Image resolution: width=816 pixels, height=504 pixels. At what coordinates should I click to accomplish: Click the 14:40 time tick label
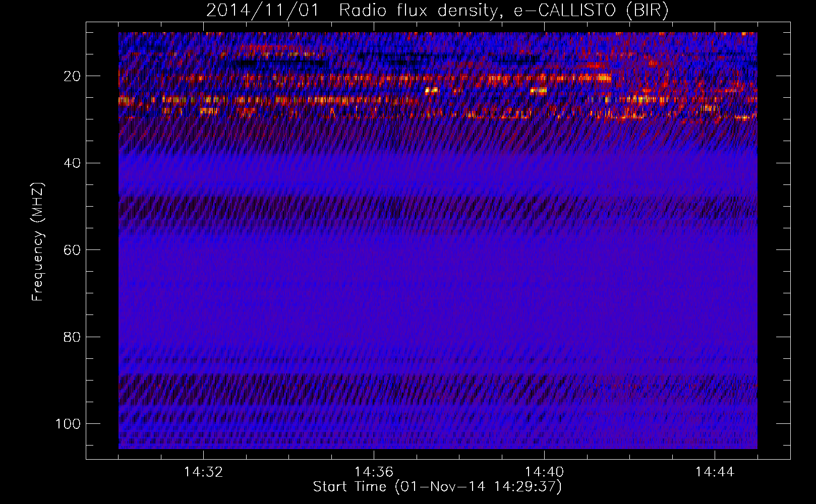point(544,472)
